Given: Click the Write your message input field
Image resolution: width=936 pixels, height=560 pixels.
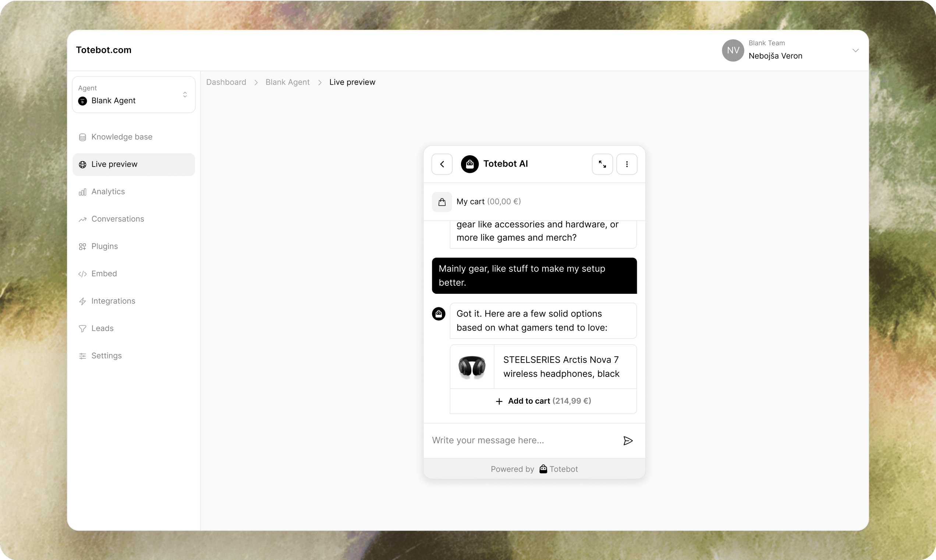Looking at the screenshot, I should [x=521, y=440].
